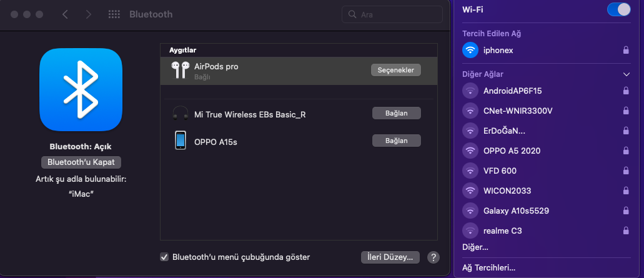Screen dimensions: 644x278
Task: Join AndroidAP6F15 network
Action: [547, 91]
